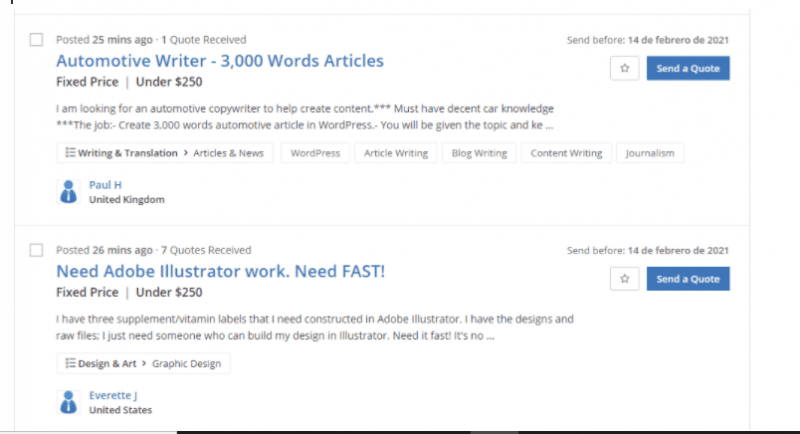This screenshot has height=434, width=800.
Task: Click 'Posted 25 mins ago' text
Action: point(104,40)
